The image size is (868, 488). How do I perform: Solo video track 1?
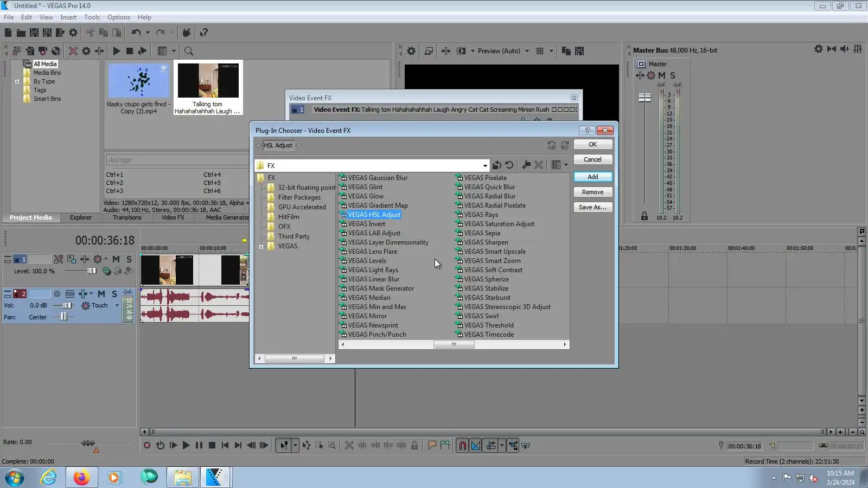tap(129, 259)
